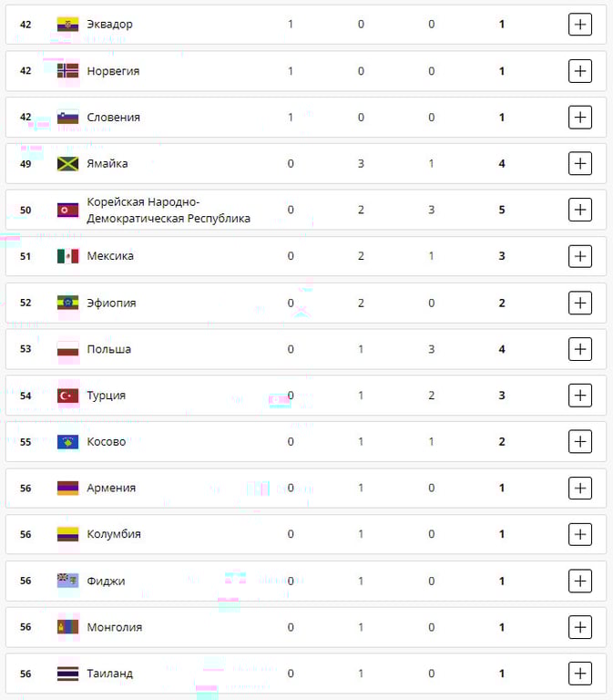Image resolution: width=613 pixels, height=700 pixels.
Task: Expand the Эфиопия row
Action: coord(580,303)
